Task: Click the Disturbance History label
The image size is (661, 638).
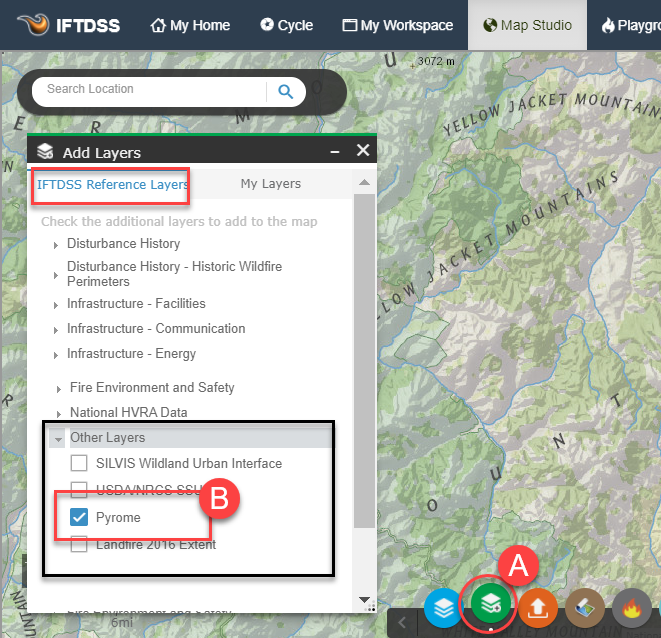Action: click(x=124, y=243)
